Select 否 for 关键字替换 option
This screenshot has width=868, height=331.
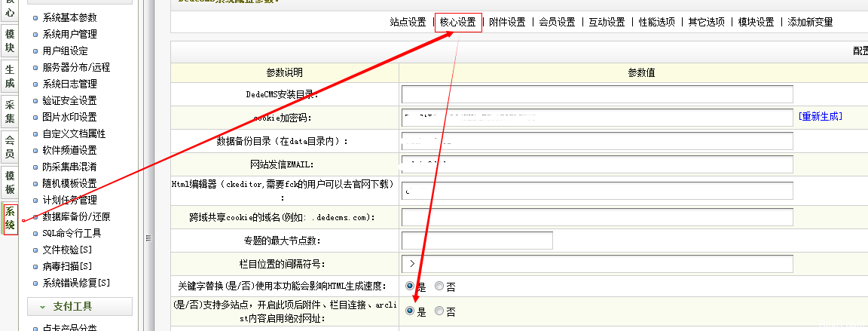pos(439,287)
